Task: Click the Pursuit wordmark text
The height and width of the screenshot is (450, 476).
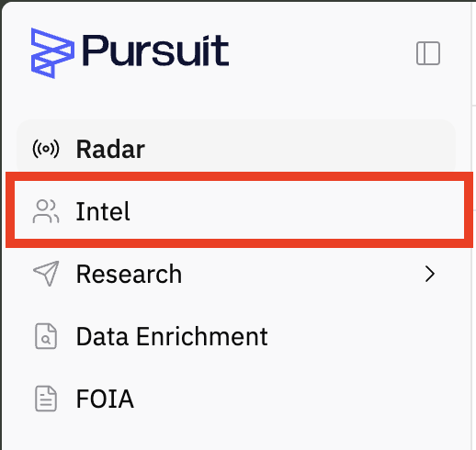Action: click(x=155, y=51)
